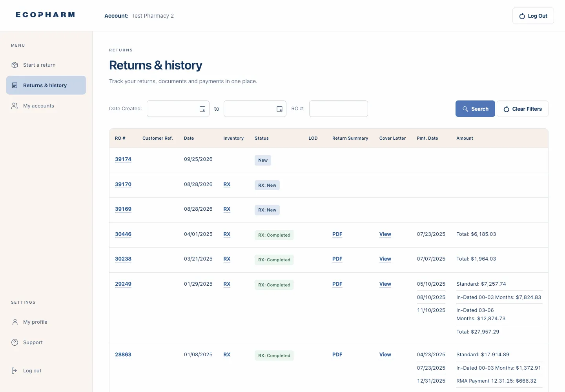Click the amount Total: $6,185.03

(476, 234)
